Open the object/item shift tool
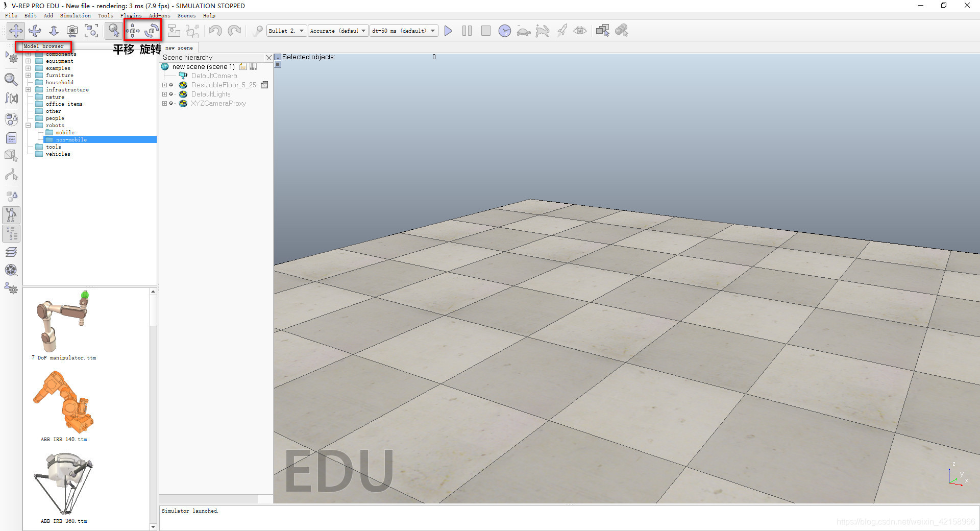This screenshot has height=531, width=980. pyautogui.click(x=133, y=31)
